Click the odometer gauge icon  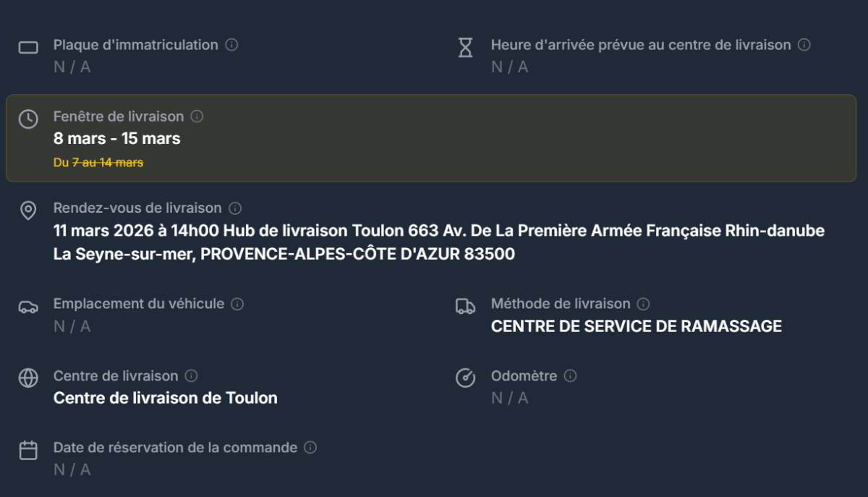tap(466, 378)
